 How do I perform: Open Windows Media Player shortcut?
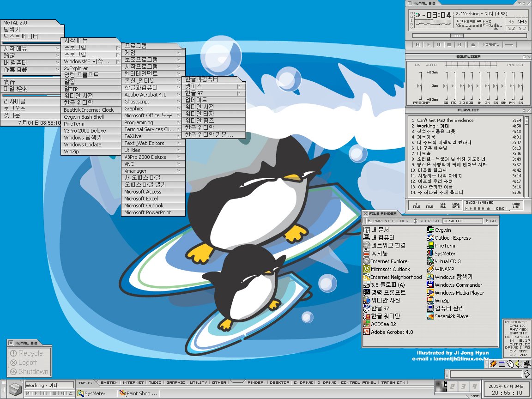[455, 293]
